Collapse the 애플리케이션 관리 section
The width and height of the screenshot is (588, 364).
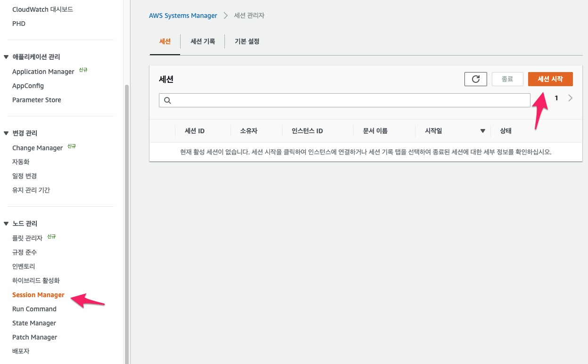coord(6,57)
